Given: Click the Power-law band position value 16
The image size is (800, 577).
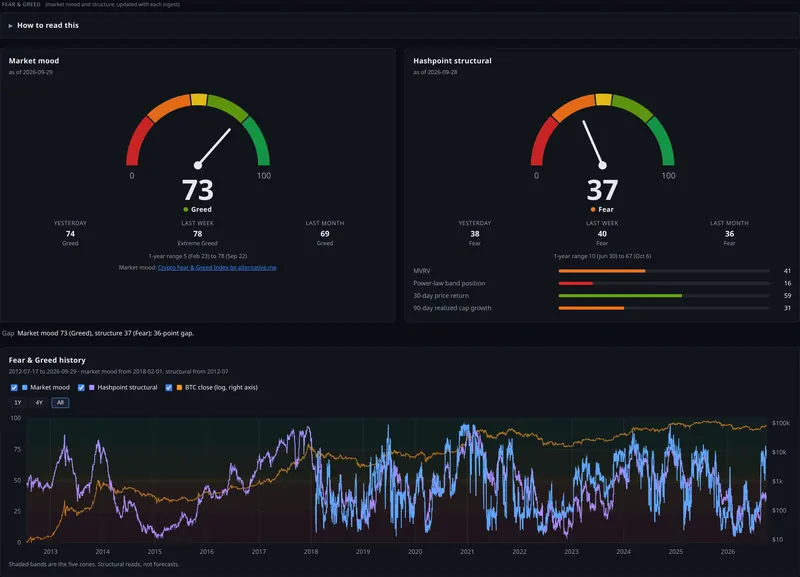Looking at the screenshot, I should [x=787, y=283].
